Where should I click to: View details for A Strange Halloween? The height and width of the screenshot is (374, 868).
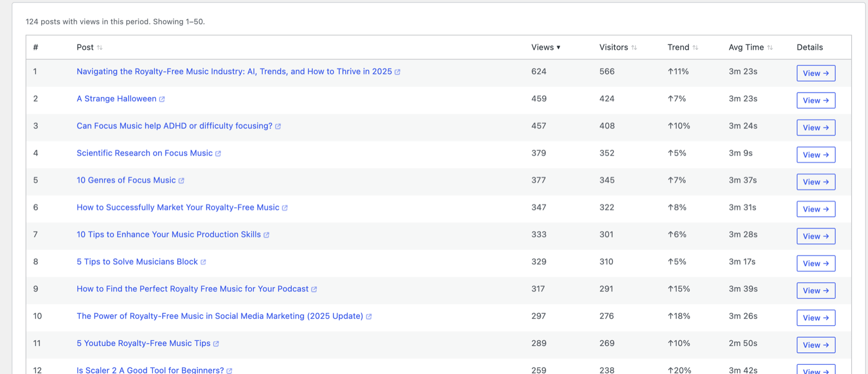tap(815, 100)
